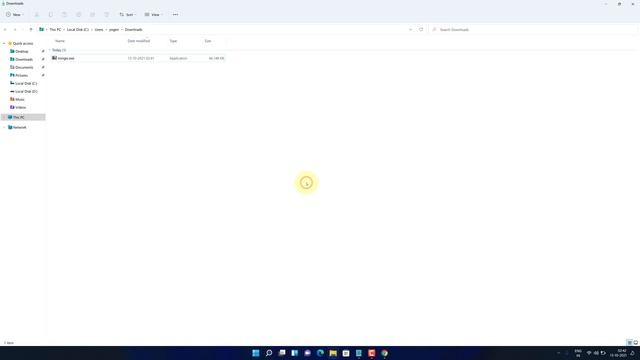640x360 pixels.
Task: Launch Google Chrome from taskbar
Action: click(384, 353)
